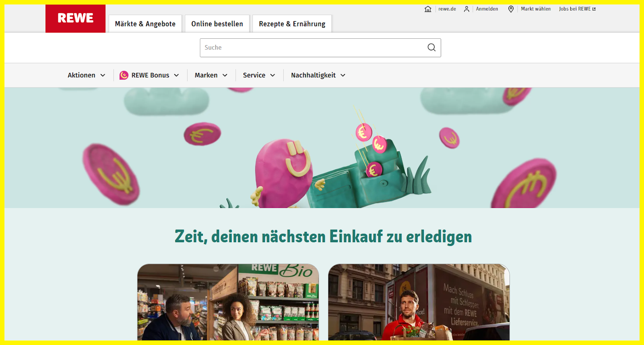Switch to the Rezepte & Ernährung tab

pyautogui.click(x=292, y=24)
